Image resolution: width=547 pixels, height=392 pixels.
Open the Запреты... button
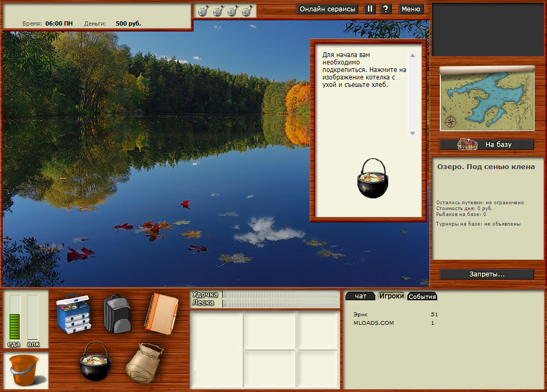(486, 274)
